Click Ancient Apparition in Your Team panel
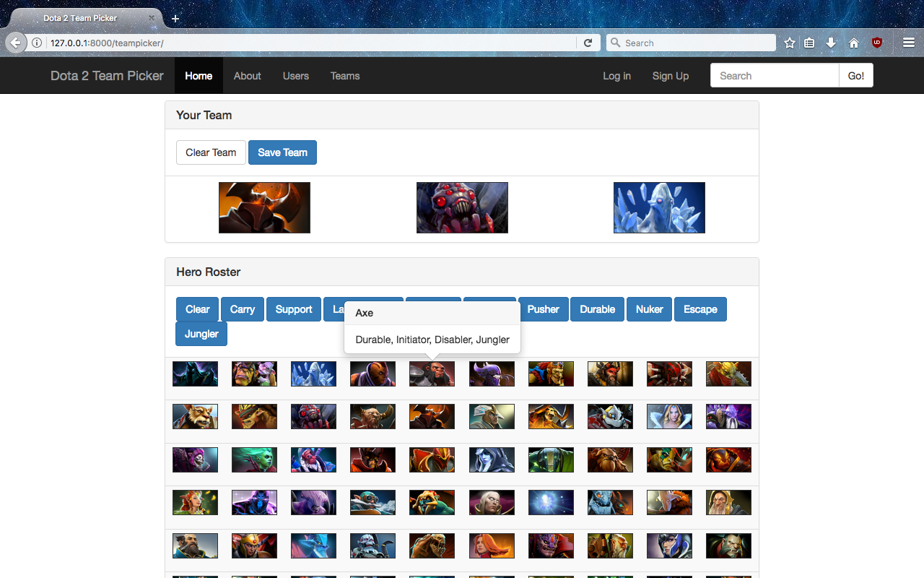The height and width of the screenshot is (578, 924). coord(659,207)
